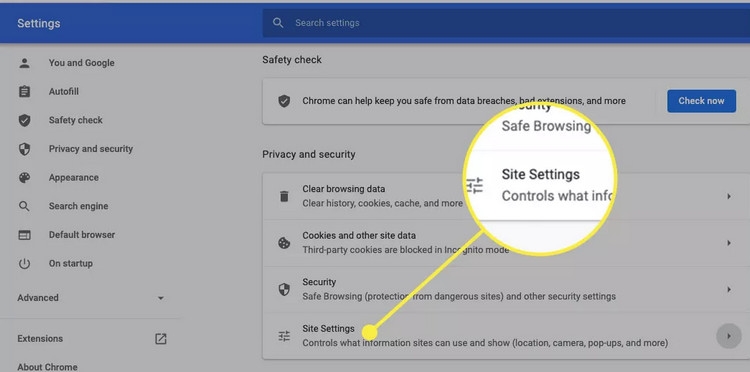This screenshot has width=750, height=372.
Task: Open Extensions link in sidebar
Action: coord(40,339)
